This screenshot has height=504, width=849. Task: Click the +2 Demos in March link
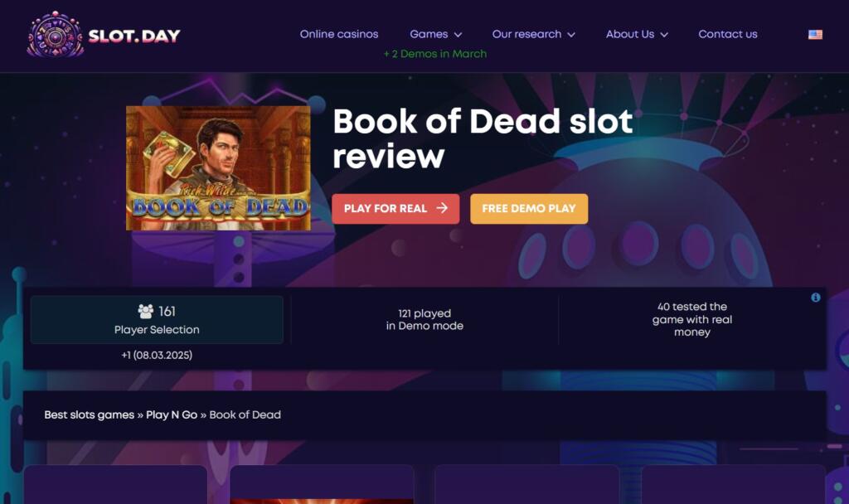[x=434, y=54]
